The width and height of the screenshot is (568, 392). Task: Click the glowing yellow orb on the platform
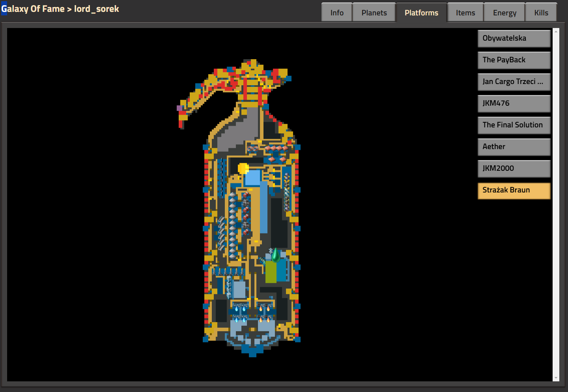click(243, 168)
